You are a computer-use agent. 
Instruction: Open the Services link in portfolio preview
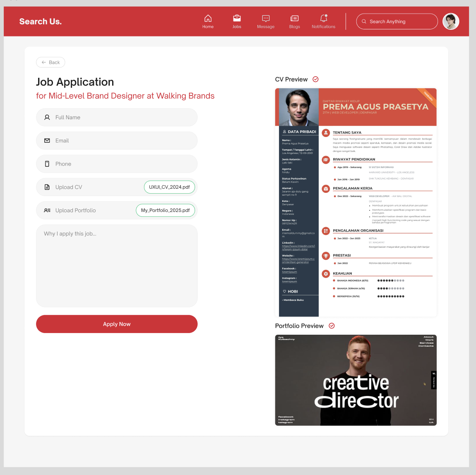pos(426,343)
